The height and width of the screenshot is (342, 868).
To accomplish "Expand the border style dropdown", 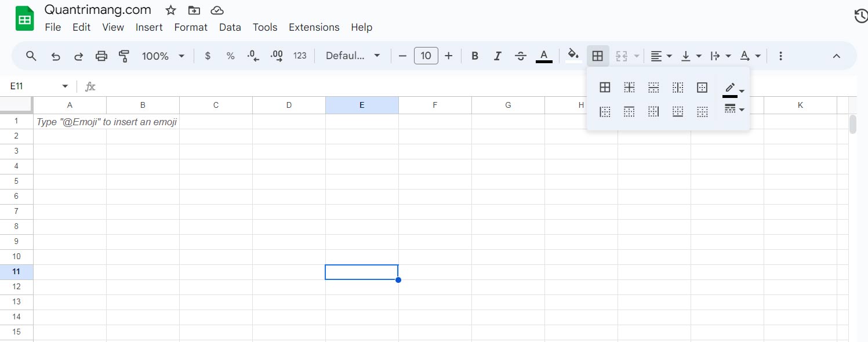I will (734, 110).
